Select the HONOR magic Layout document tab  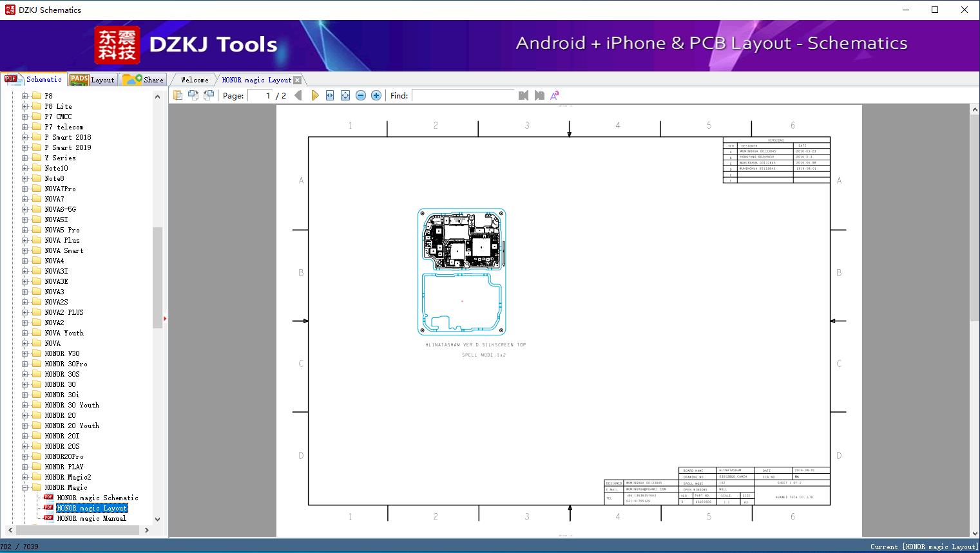[256, 80]
